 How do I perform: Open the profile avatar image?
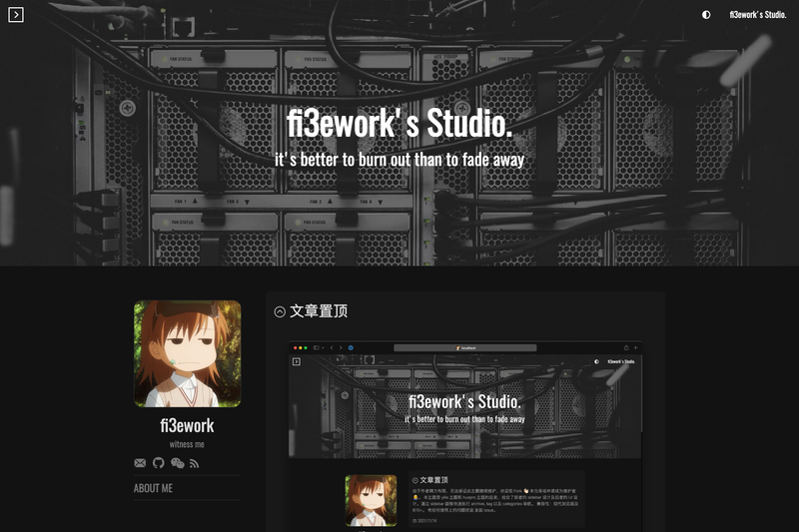187,353
